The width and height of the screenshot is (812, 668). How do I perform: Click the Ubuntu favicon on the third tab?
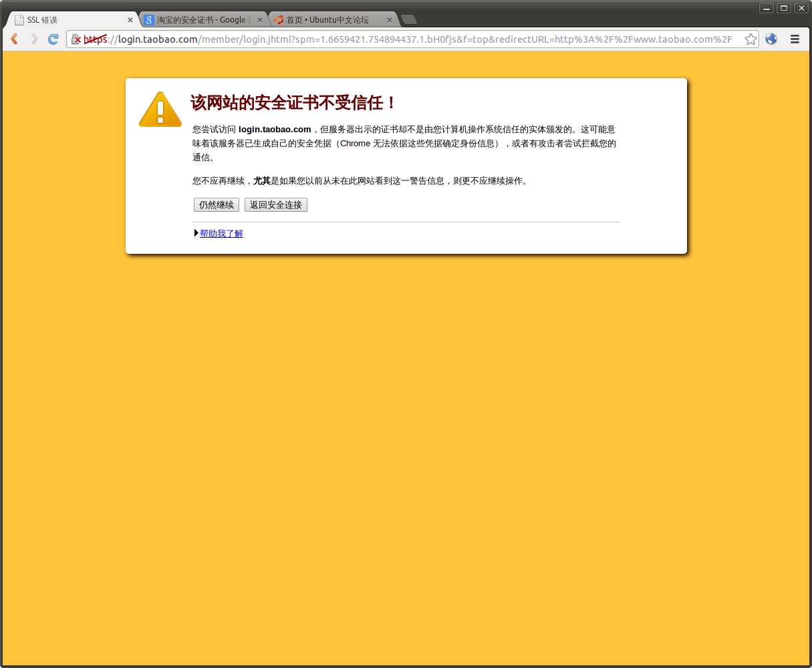[x=279, y=20]
